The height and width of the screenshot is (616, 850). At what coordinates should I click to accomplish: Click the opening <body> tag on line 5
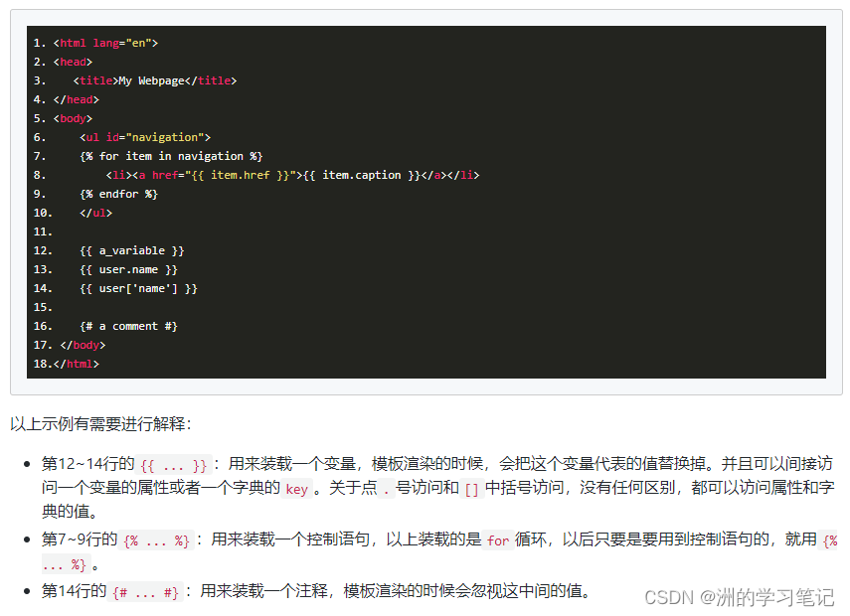[74, 118]
